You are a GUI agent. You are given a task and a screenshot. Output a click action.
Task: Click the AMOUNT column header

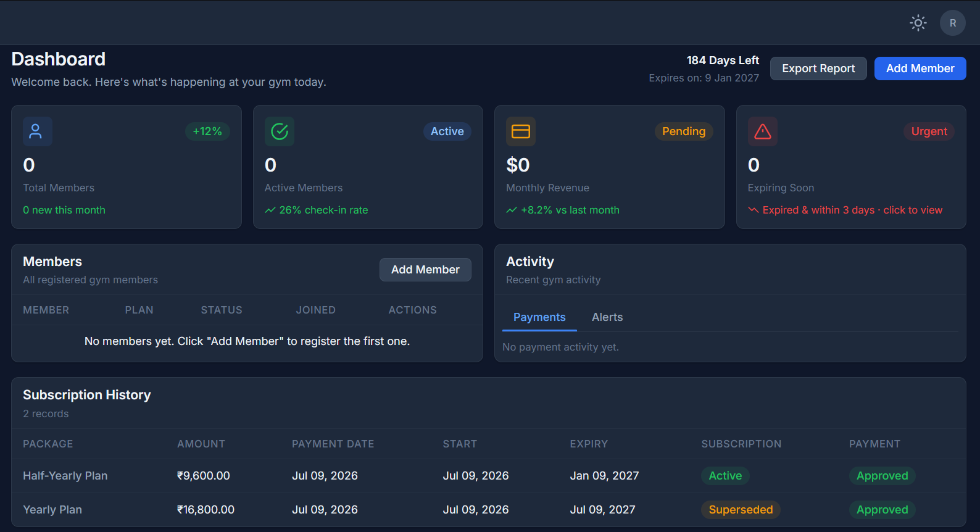pyautogui.click(x=201, y=444)
